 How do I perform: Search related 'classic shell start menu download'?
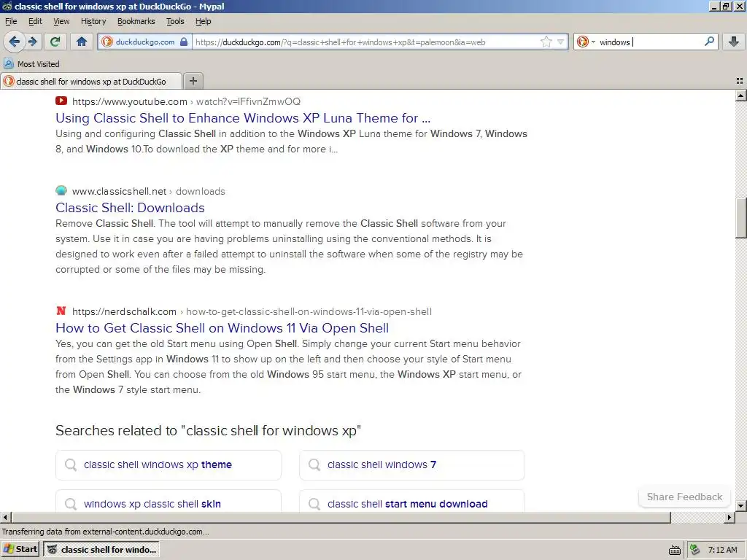[x=412, y=502]
